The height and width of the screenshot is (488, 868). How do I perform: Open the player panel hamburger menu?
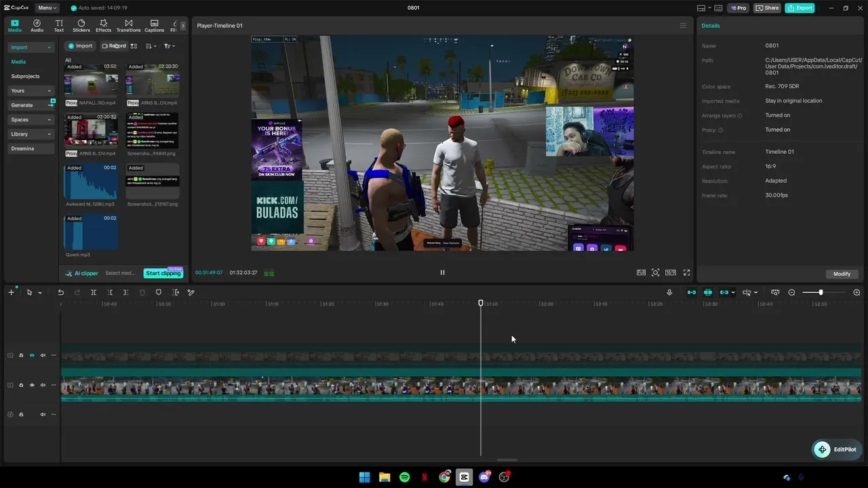683,26
